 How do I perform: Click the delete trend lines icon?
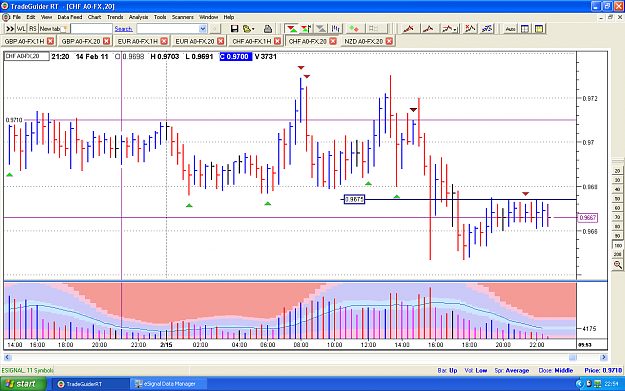click(470, 29)
